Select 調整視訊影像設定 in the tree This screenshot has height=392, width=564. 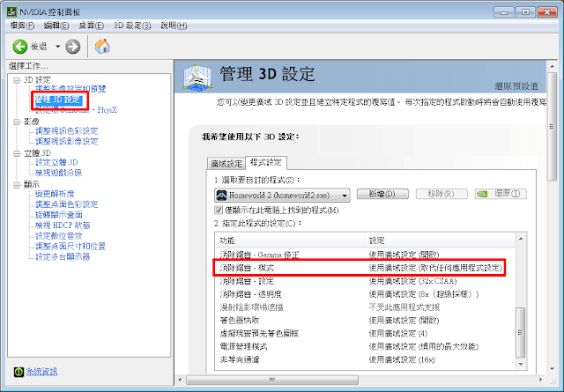click(67, 141)
